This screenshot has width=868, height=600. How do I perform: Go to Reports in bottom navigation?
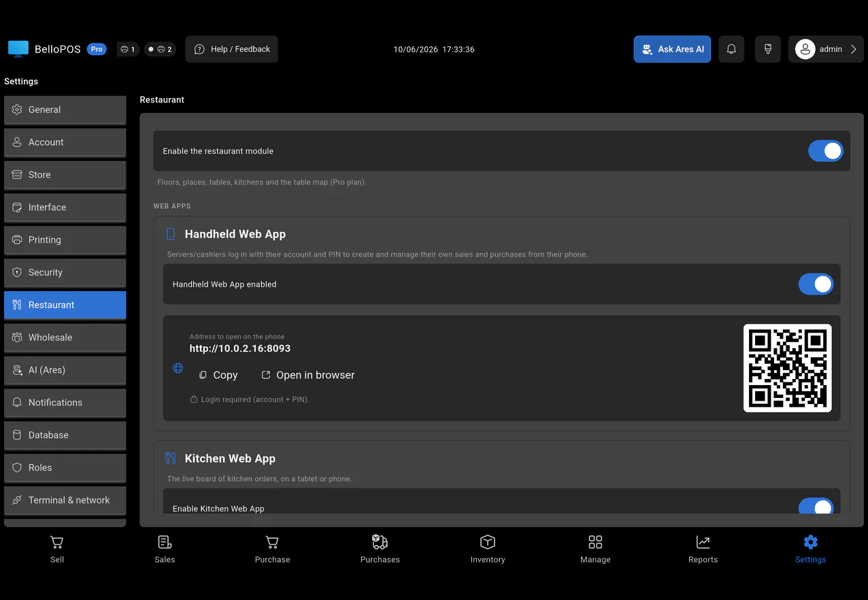click(x=703, y=550)
